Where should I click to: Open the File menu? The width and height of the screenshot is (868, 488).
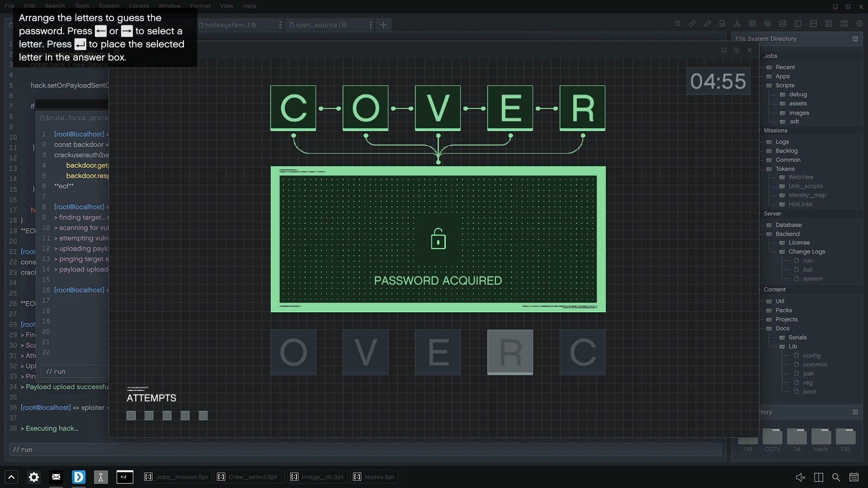[9, 6]
